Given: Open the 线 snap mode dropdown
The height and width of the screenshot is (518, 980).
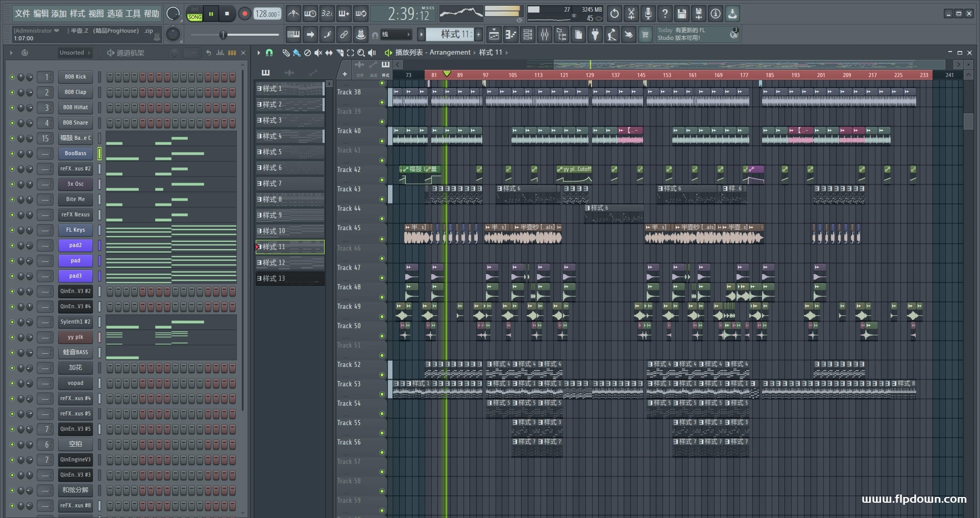Looking at the screenshot, I should click(396, 35).
